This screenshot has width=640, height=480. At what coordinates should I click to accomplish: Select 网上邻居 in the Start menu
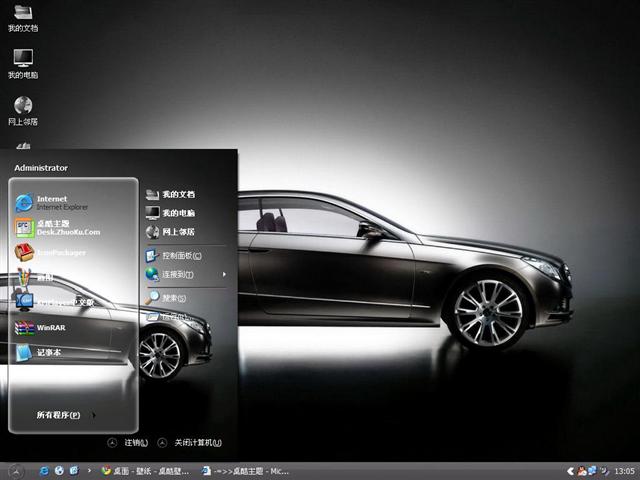tap(177, 231)
